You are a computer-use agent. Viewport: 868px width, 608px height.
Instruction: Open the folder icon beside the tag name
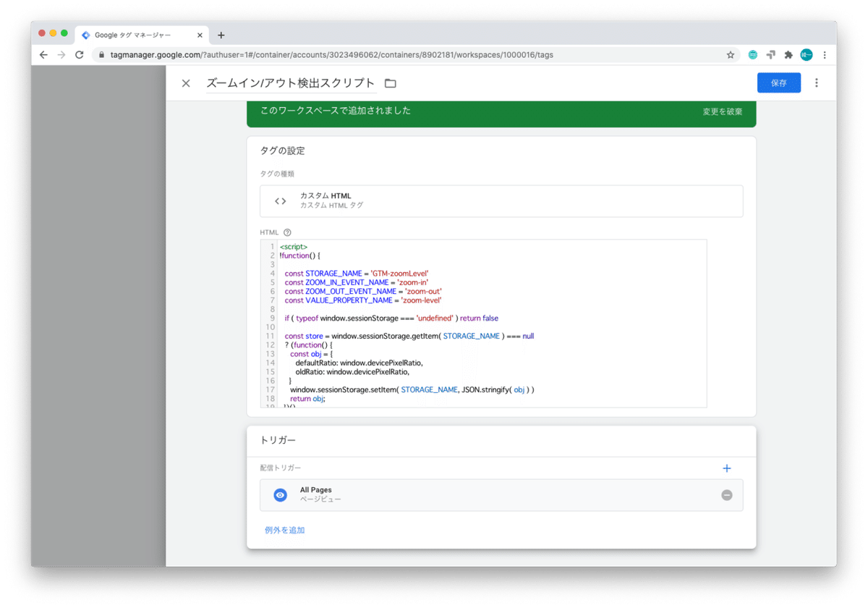click(x=391, y=83)
